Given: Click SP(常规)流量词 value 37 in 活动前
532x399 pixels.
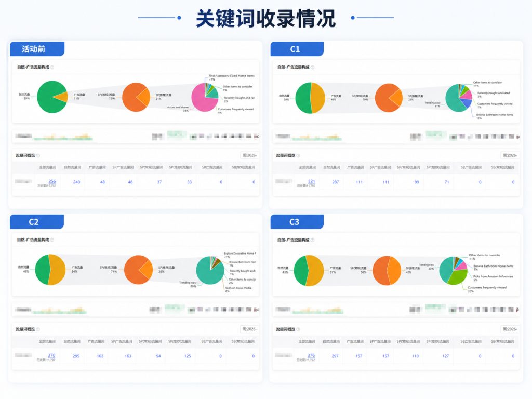Looking at the screenshot, I should (159, 182).
